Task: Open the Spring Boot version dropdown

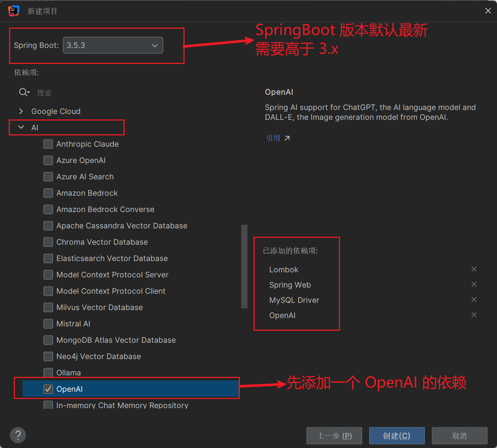Action: [113, 45]
